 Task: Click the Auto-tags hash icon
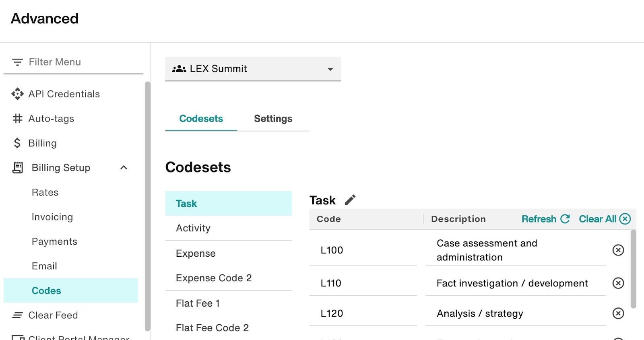point(17,119)
